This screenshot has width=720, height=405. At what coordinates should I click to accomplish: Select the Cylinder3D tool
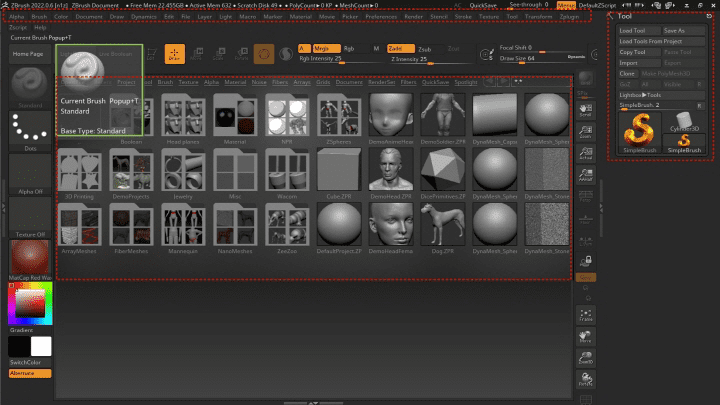684,122
